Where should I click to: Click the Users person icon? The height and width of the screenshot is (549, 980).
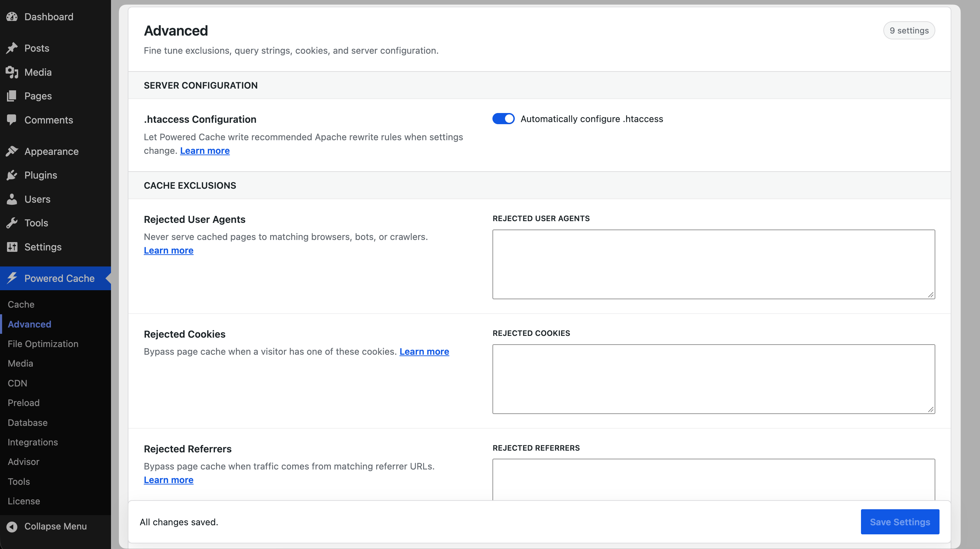(x=12, y=199)
